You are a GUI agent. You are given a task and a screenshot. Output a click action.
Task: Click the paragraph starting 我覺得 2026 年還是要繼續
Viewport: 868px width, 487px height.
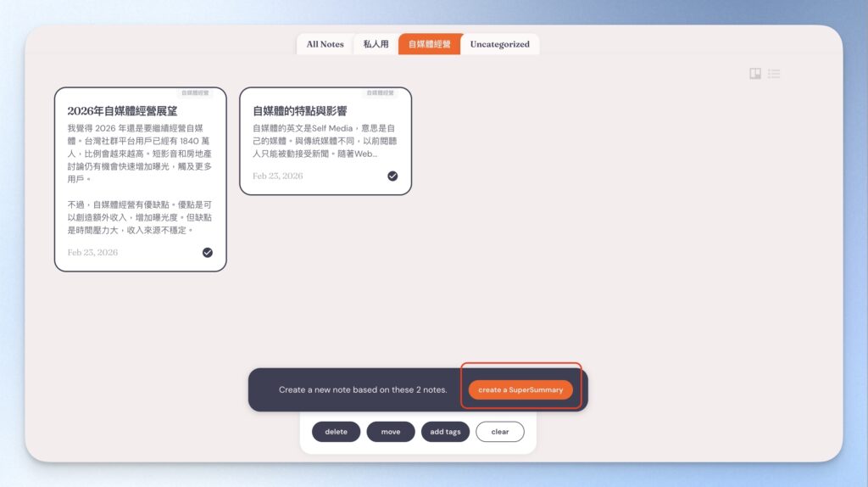(x=140, y=154)
